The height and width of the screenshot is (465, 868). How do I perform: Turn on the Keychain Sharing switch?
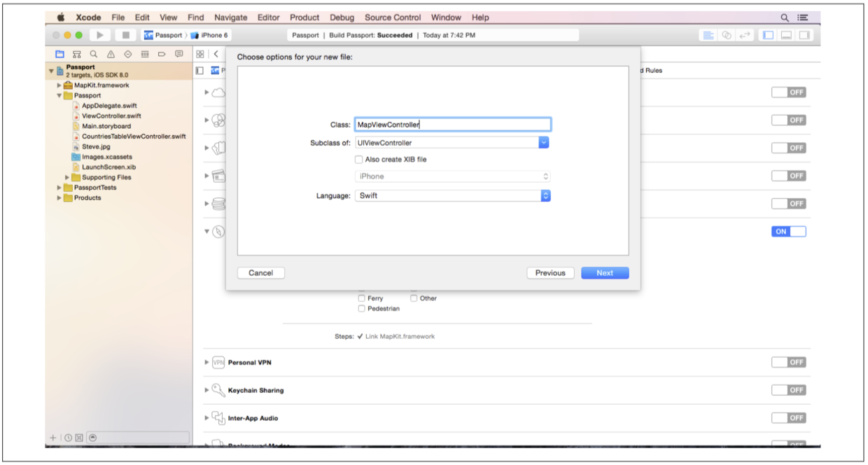[x=788, y=390]
